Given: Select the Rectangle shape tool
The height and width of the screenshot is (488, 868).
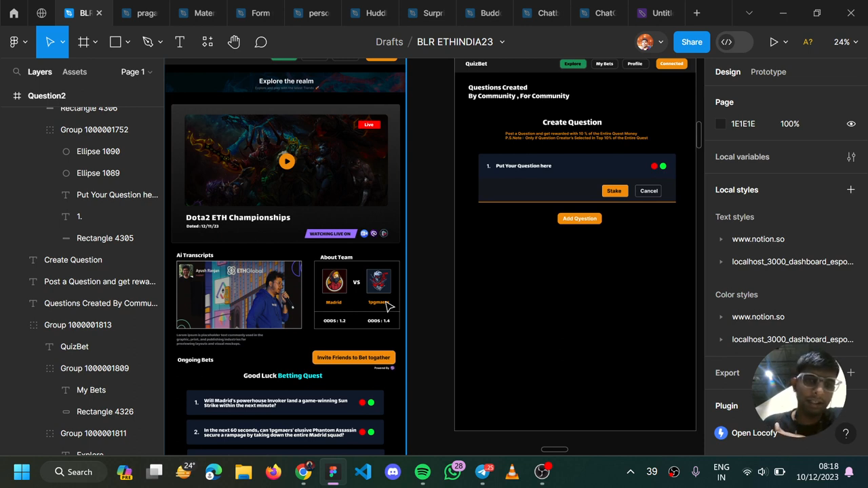Looking at the screenshot, I should pos(115,42).
